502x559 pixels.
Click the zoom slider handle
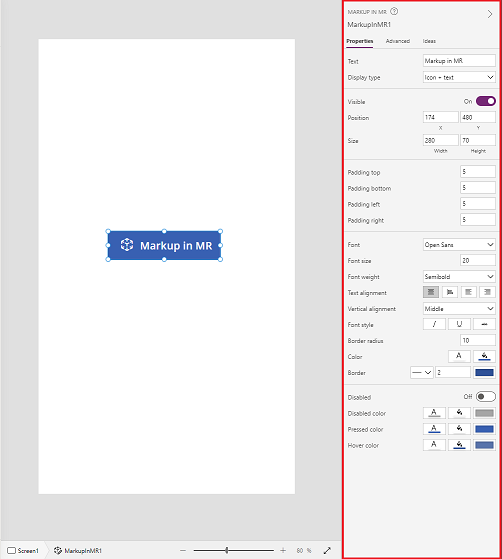[226, 550]
